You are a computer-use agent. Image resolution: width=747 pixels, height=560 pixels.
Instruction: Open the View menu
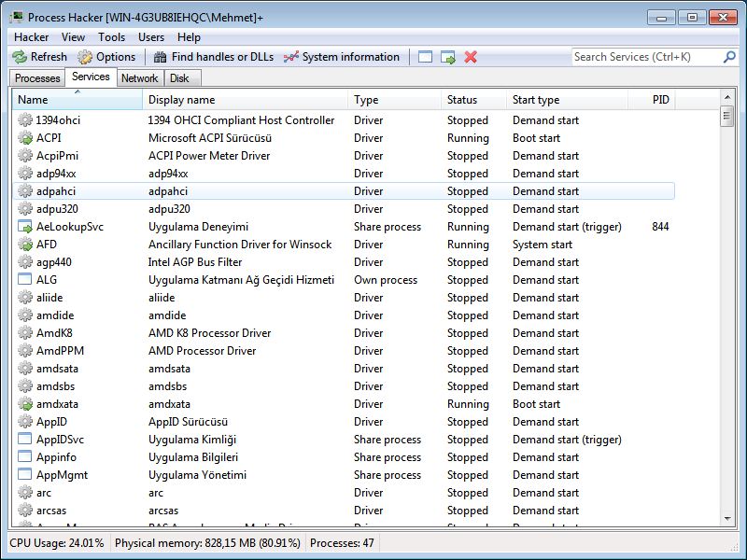tap(73, 37)
